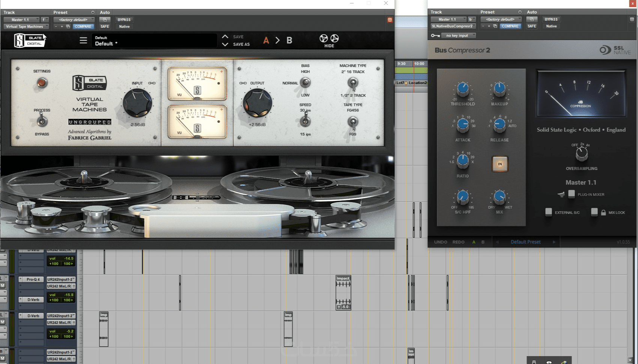Open Preset settings menu in Virtual Tape Machines header
638x364 pixels.
pyautogui.click(x=93, y=12)
